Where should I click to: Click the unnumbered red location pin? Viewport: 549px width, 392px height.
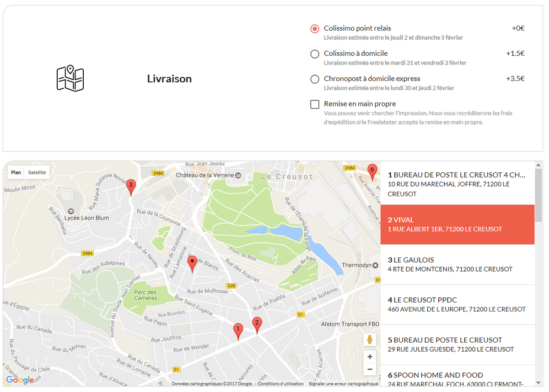click(192, 264)
